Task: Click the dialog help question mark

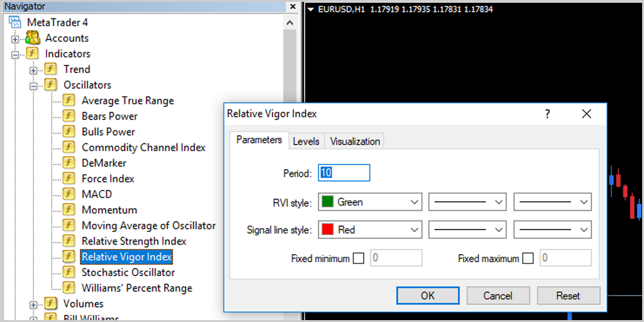Action: tap(547, 114)
